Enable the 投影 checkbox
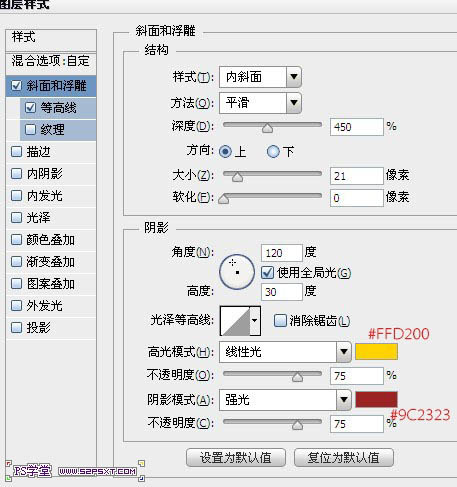457x487 pixels. (x=16, y=328)
